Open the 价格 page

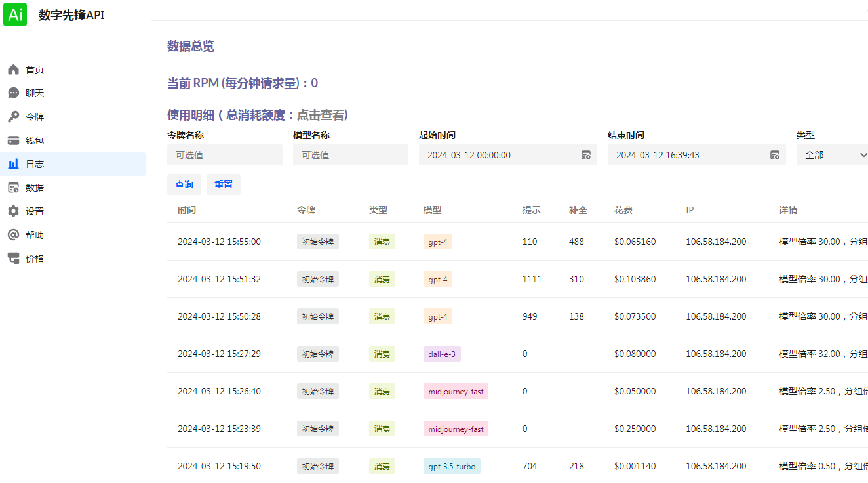73,259
